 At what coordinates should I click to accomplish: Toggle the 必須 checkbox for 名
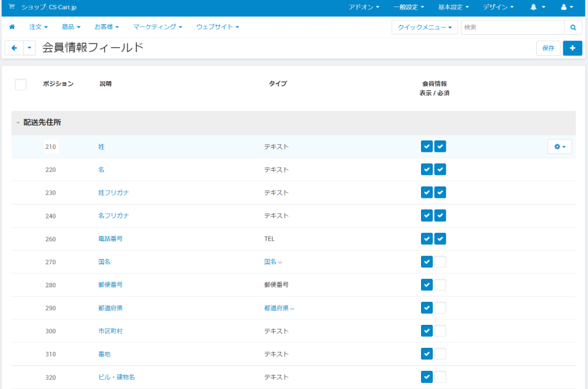[x=440, y=169]
